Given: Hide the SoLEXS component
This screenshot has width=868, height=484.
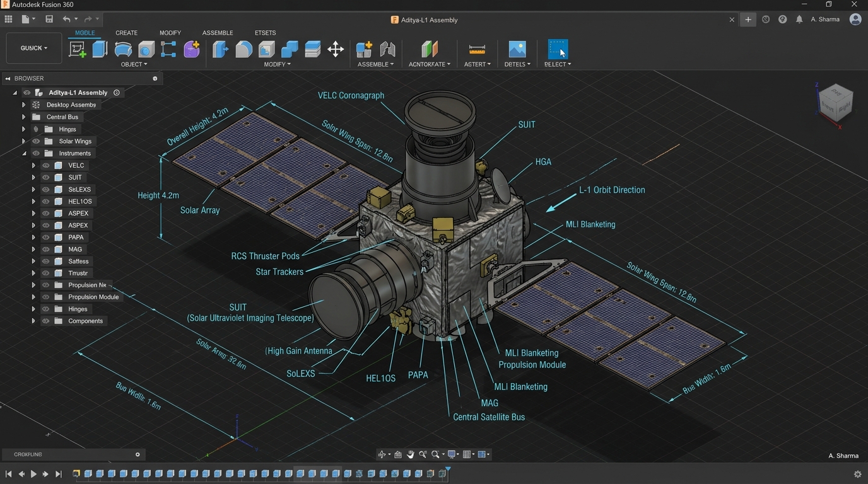Looking at the screenshot, I should 46,189.
